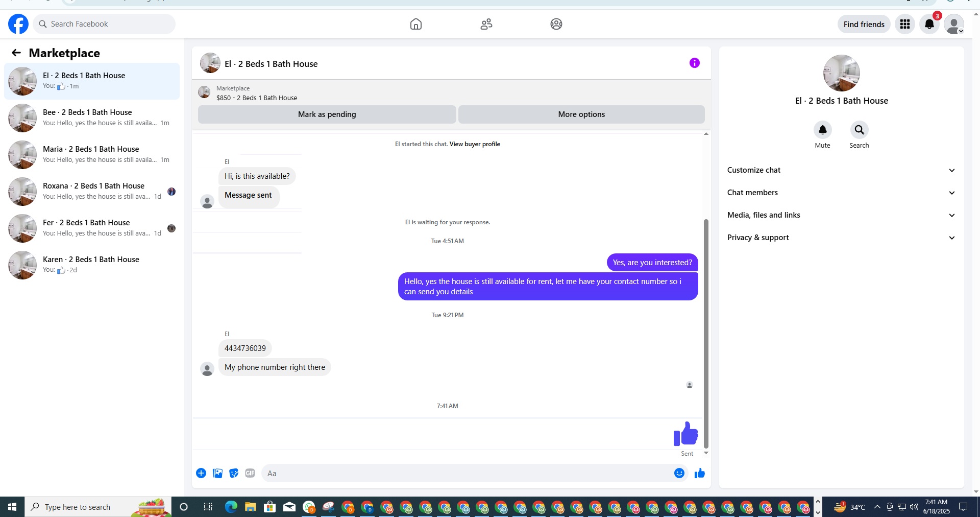Open emoji picker in message box

point(679,473)
